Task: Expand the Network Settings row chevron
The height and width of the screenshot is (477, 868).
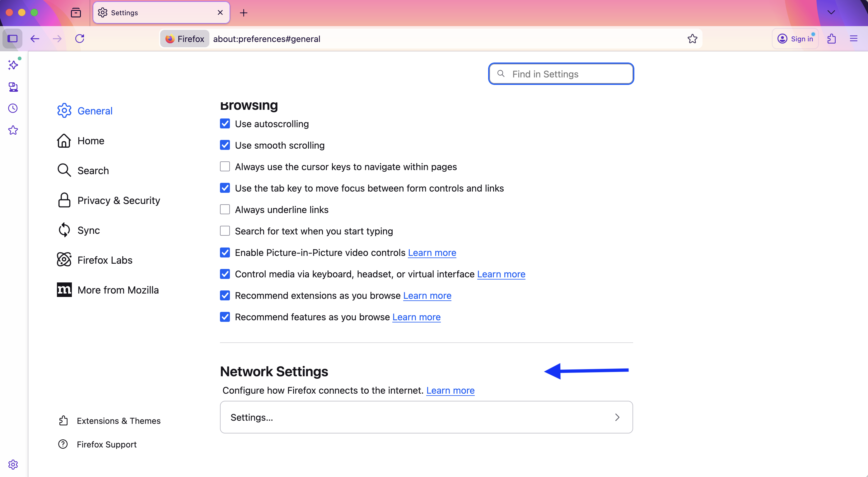Action: (x=617, y=417)
